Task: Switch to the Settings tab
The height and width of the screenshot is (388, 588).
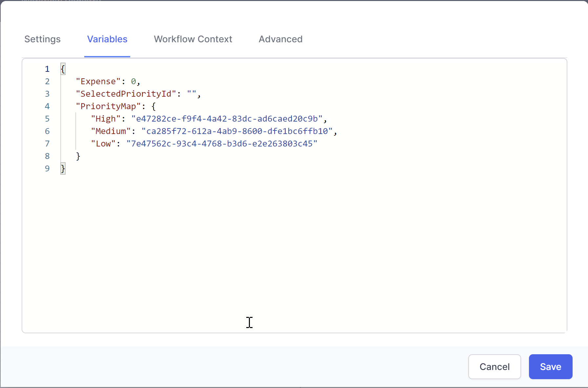Action: 42,39
